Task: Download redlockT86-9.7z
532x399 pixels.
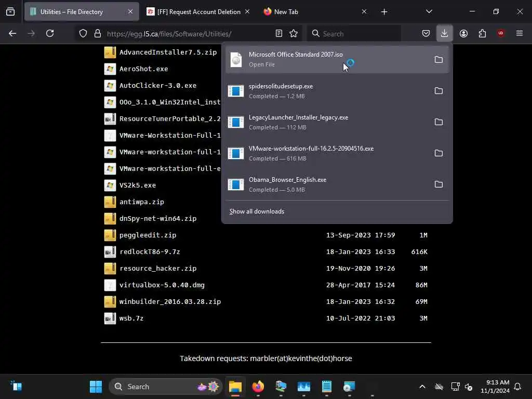Action: coord(150,252)
